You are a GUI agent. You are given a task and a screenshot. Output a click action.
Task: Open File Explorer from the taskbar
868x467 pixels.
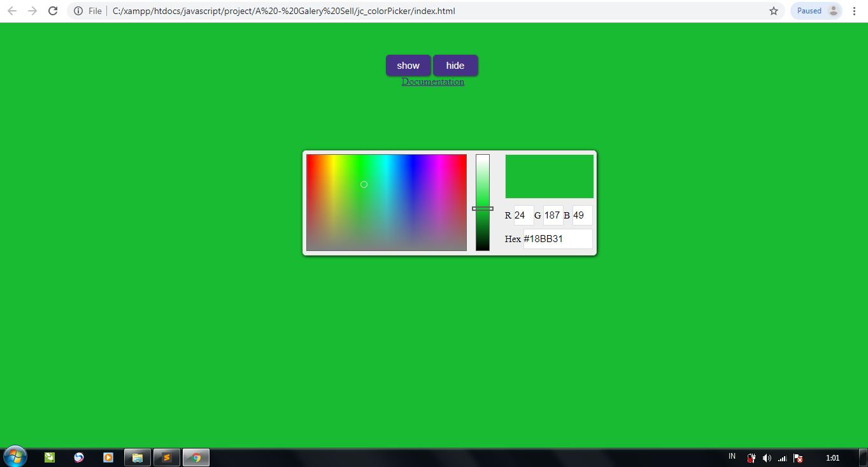[x=138, y=457]
